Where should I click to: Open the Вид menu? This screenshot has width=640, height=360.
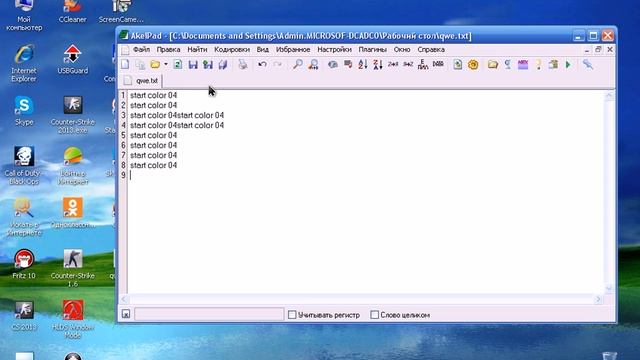(x=263, y=49)
